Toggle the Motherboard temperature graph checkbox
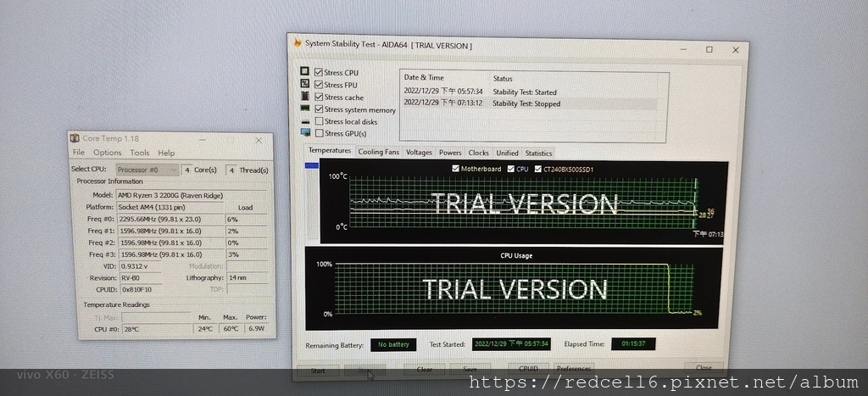The image size is (868, 396). coord(455,169)
